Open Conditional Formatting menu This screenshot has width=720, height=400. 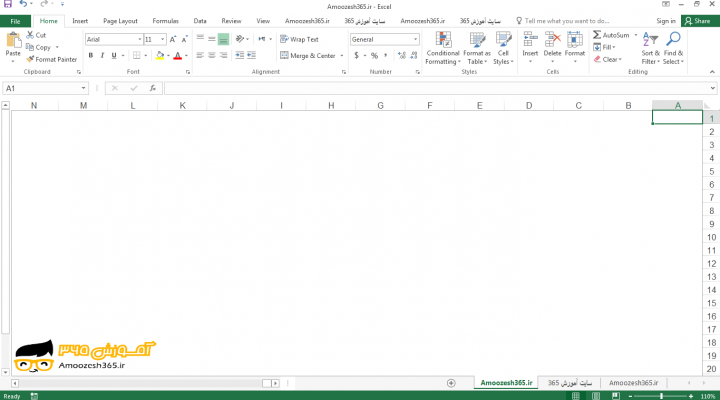click(x=443, y=49)
